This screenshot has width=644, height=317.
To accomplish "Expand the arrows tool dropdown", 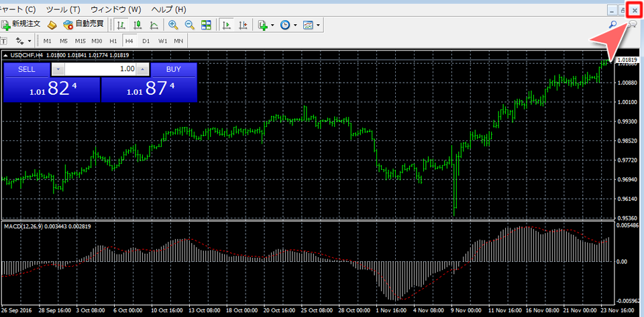I will click(x=29, y=41).
